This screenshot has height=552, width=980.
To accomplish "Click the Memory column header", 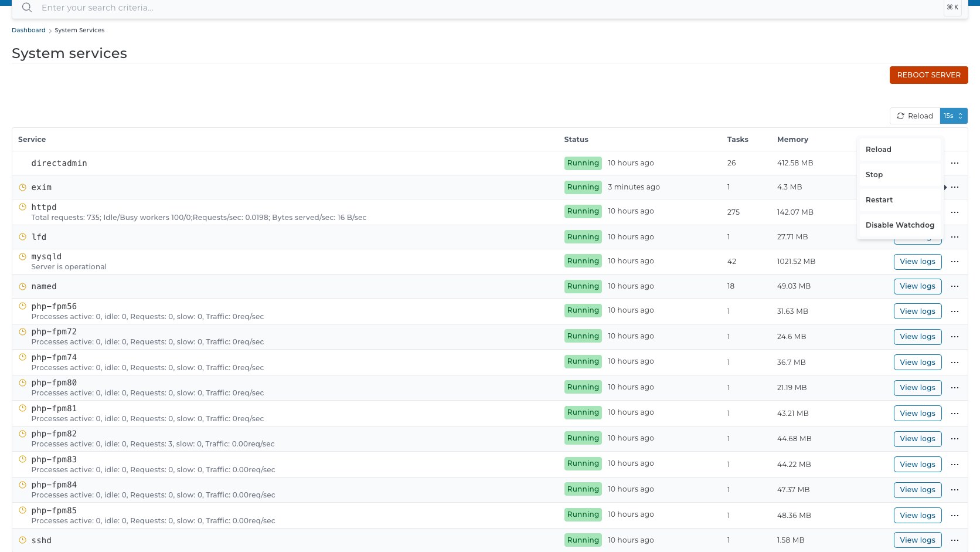I will (x=792, y=140).
